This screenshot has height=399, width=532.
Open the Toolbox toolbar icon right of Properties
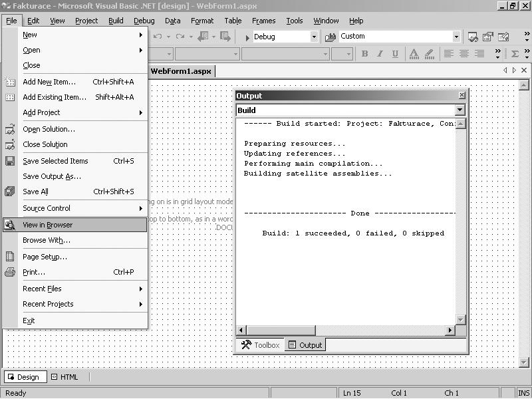point(503,37)
